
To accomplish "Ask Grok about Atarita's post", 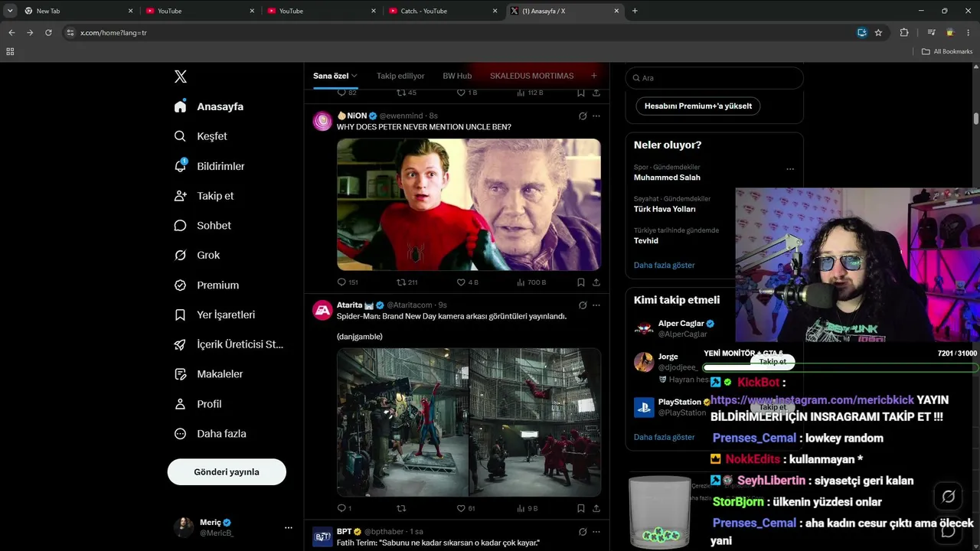I will pos(583,305).
